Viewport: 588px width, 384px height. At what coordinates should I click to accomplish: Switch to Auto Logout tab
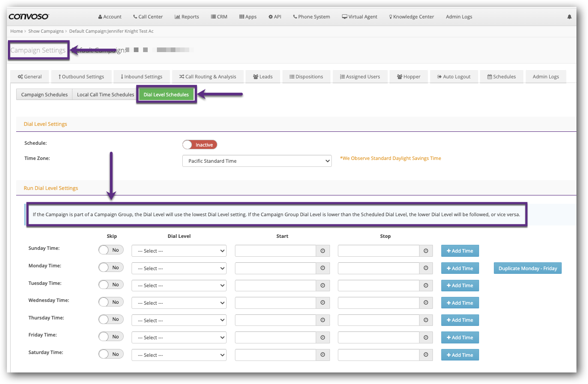tap(454, 77)
